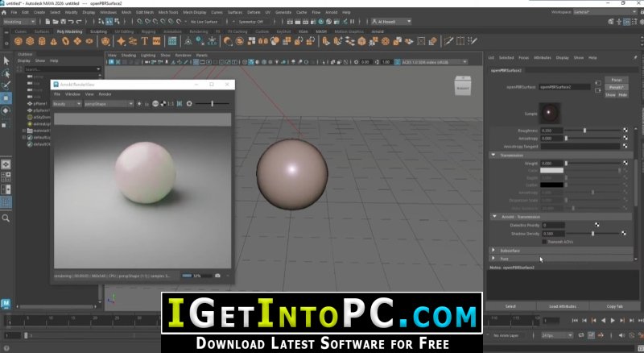
Task: Create new scene with the file icon
Action: pyautogui.click(x=48, y=22)
